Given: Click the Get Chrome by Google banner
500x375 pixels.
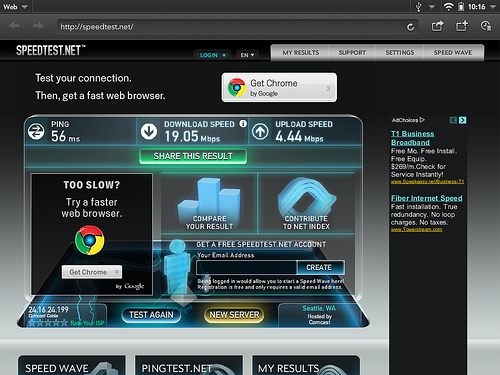Looking at the screenshot, I should (x=279, y=87).
